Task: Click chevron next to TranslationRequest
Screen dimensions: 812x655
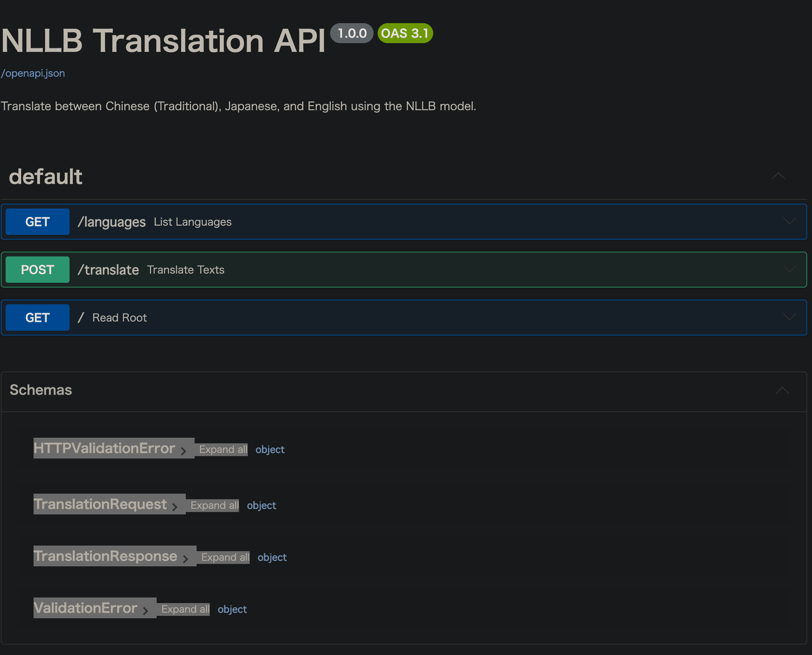Action: pyautogui.click(x=175, y=507)
